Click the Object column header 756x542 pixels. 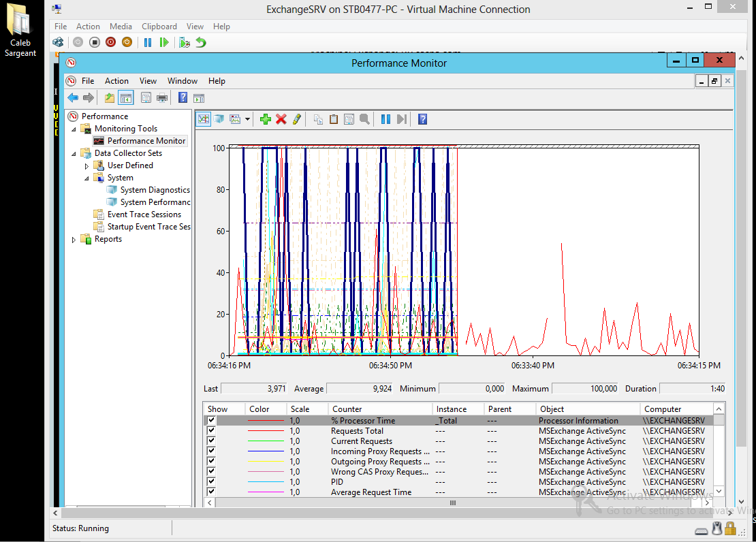tap(588, 409)
